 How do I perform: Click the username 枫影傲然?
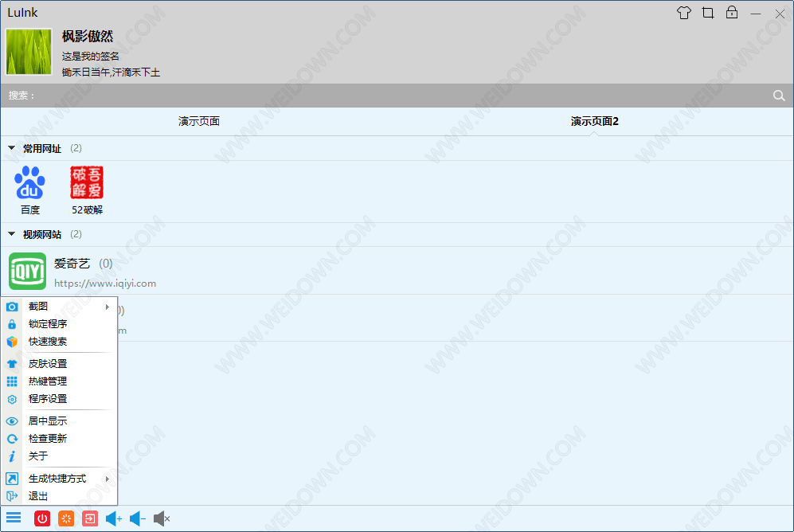pyautogui.click(x=88, y=37)
